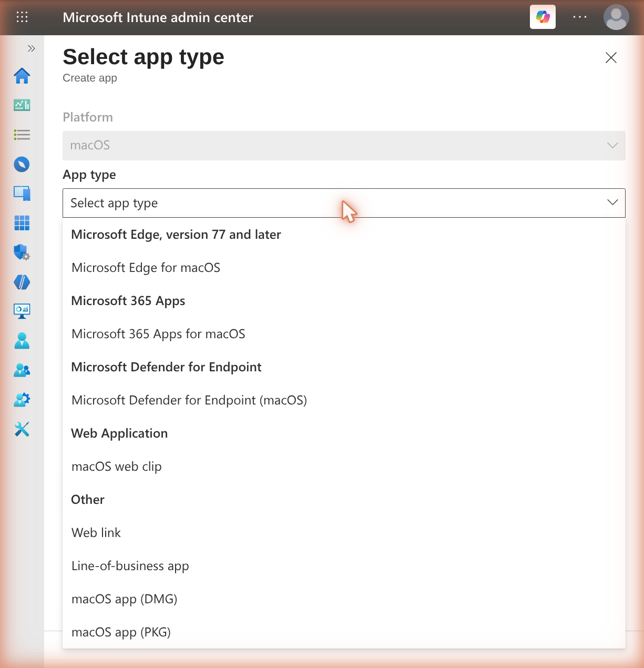
Task: Choose macOS app (DMG) option
Action: tap(344, 599)
